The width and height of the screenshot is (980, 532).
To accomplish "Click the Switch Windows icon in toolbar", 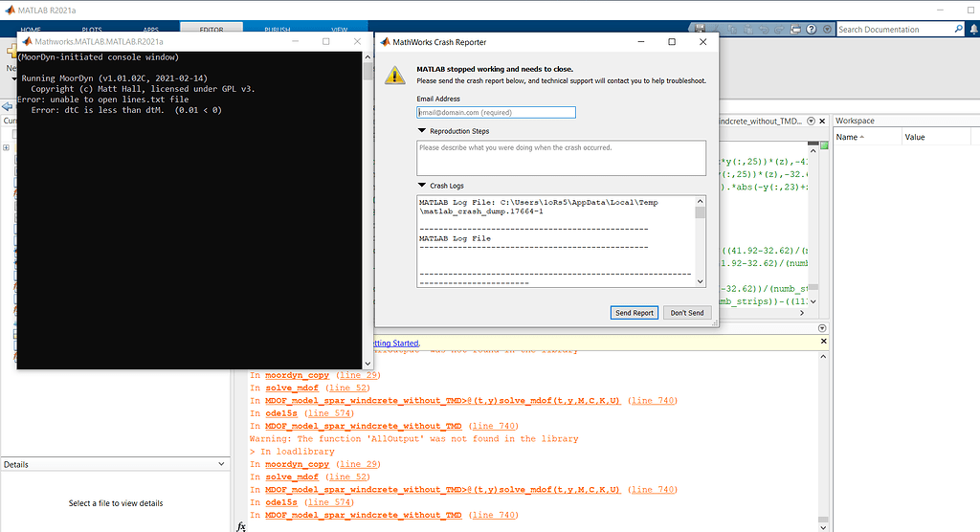I will pos(795,30).
